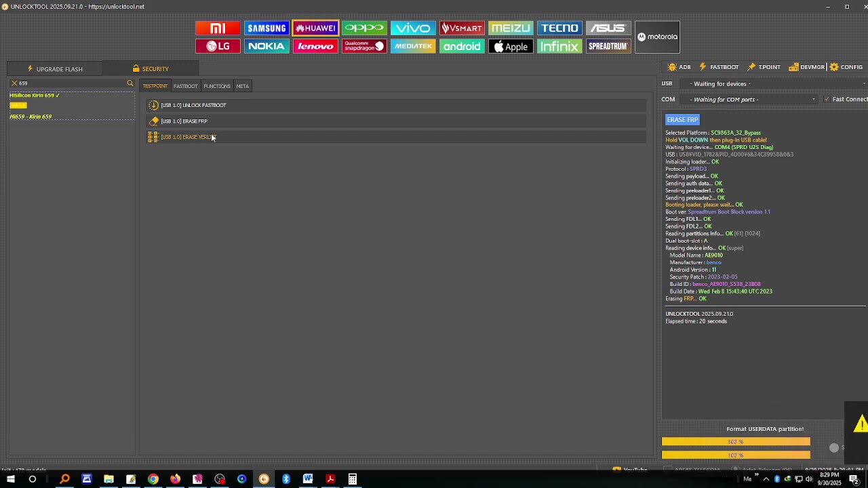Run [USB 1.0] Unlock Fastboot operation
Screen dimensions: 868x488
397,105
